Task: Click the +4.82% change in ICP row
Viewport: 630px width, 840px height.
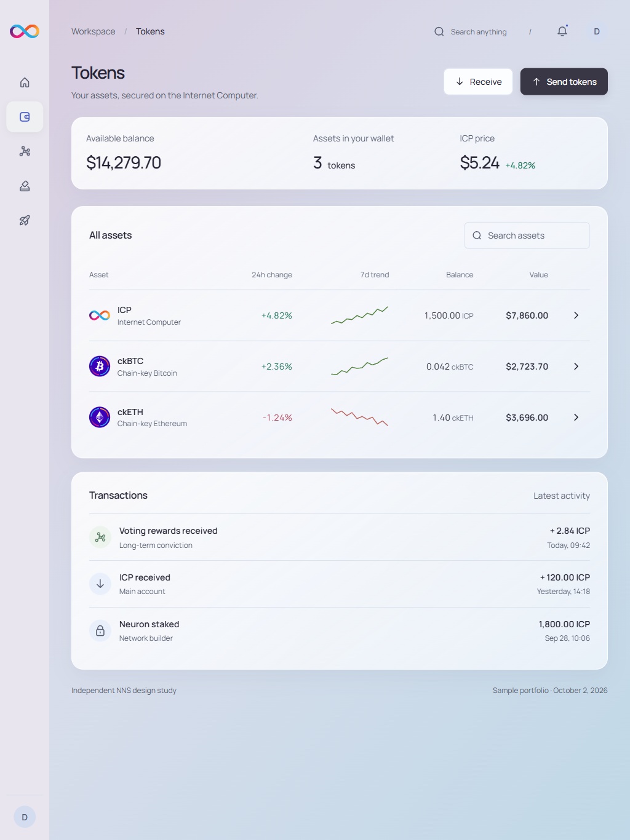Action: [277, 315]
